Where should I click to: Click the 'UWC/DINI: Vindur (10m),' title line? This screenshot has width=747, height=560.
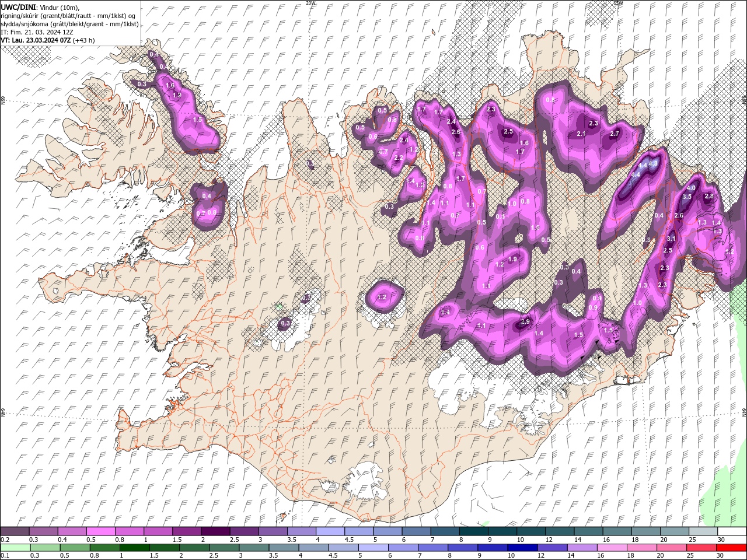coord(40,7)
